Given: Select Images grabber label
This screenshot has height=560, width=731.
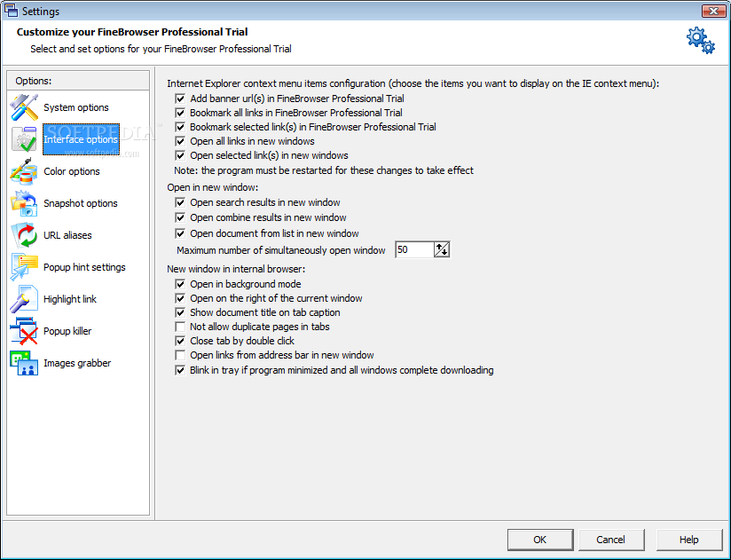Looking at the screenshot, I should point(77,363).
